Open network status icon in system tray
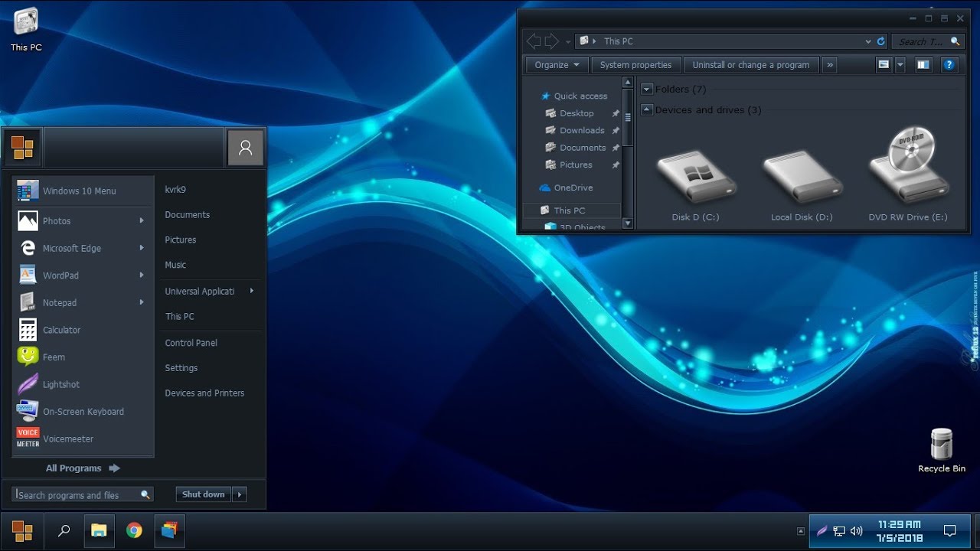980x551 pixels. click(839, 531)
